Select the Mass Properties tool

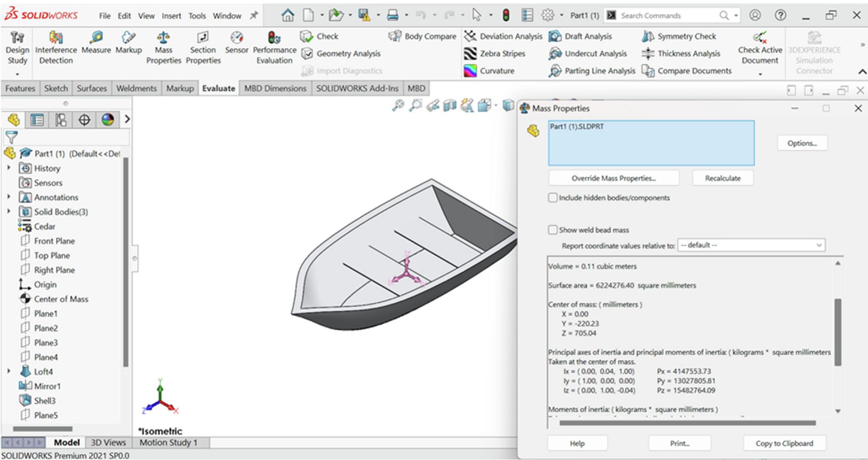click(163, 45)
